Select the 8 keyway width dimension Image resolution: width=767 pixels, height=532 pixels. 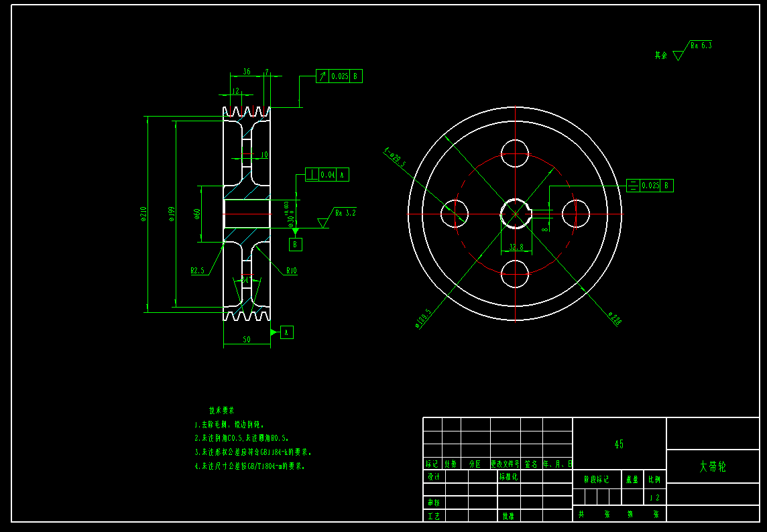545,229
